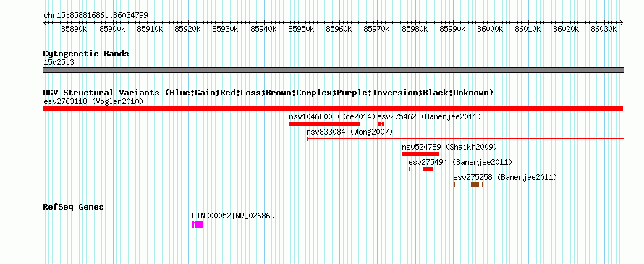The width and height of the screenshot is (644, 264).
Task: Click the 85930k ruler tick label
Action: coord(226,29)
